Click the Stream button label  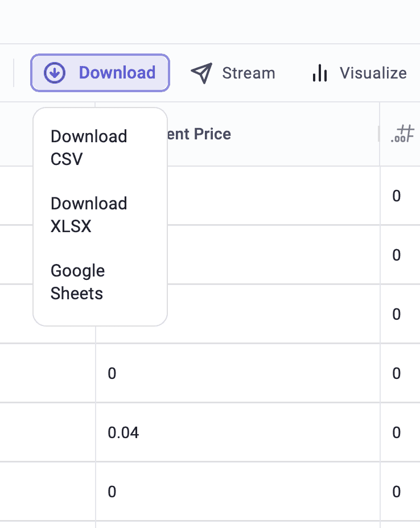(x=249, y=73)
